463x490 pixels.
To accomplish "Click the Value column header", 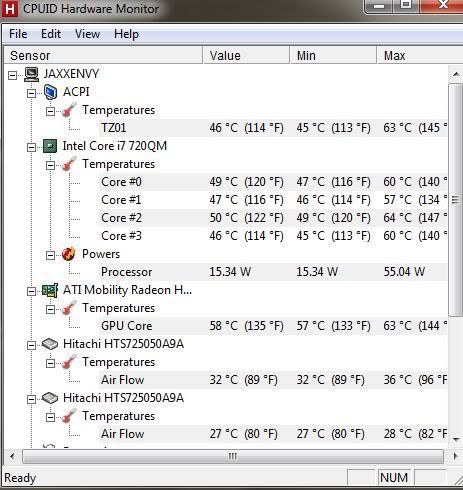I will pos(246,55).
